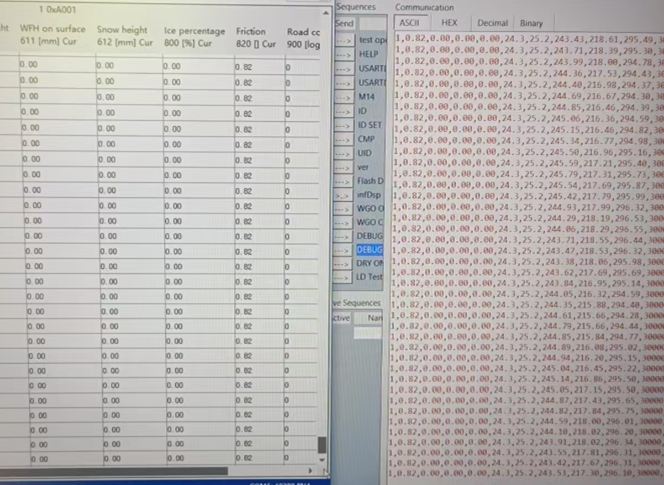664x485 pixels.
Task: Click the send arrow beside ID
Action: 344,111
